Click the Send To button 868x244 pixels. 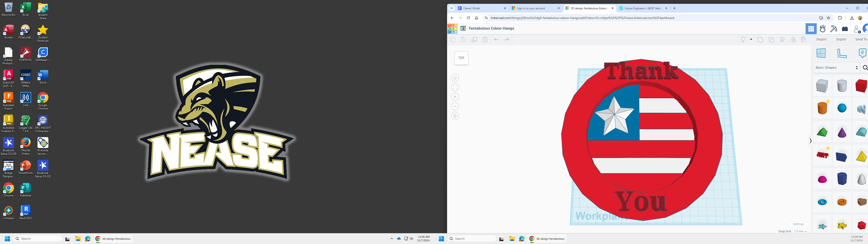(861, 40)
